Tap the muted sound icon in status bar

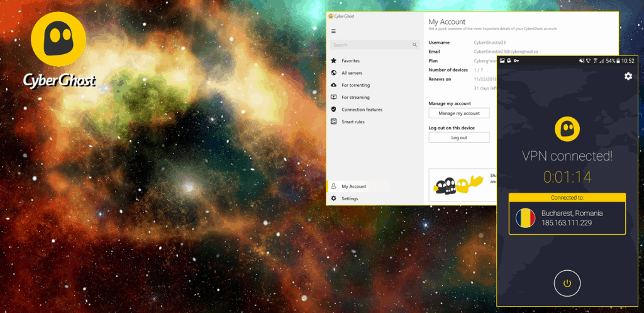pyautogui.click(x=582, y=61)
